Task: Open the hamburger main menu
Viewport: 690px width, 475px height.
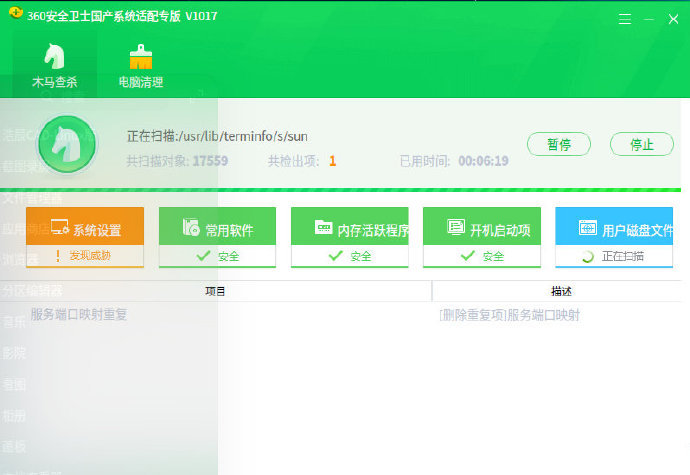Action: click(x=625, y=19)
